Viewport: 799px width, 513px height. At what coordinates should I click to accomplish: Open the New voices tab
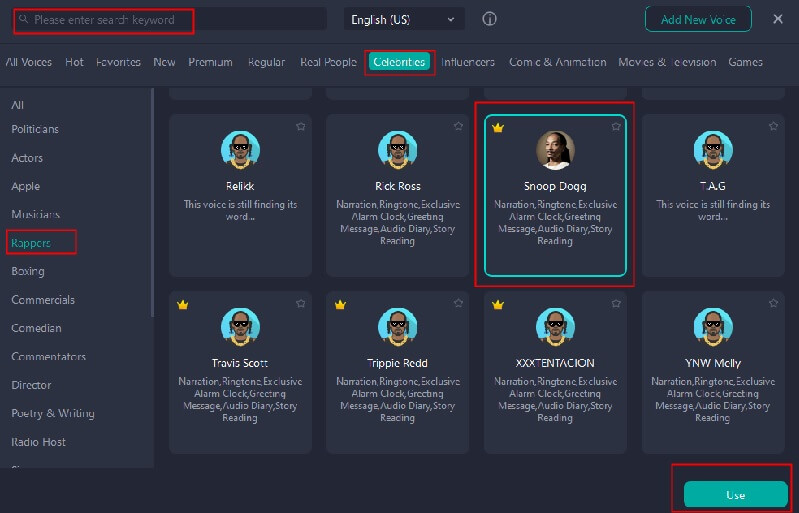click(x=164, y=62)
